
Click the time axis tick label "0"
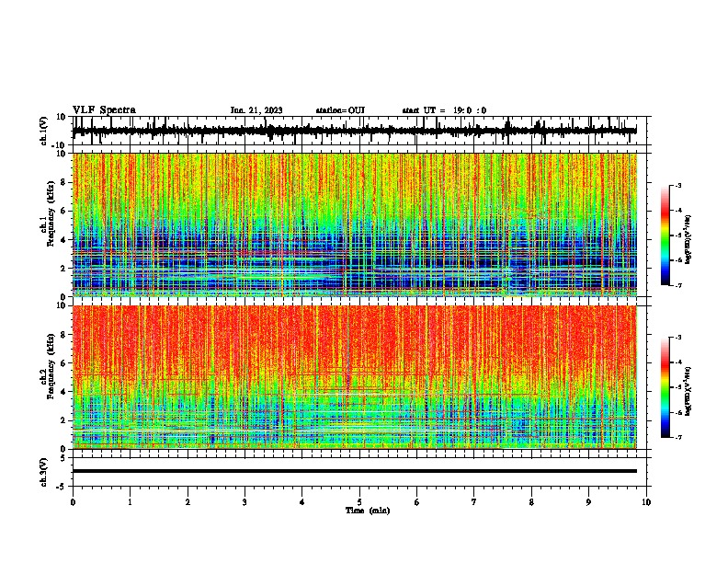[x=73, y=502]
